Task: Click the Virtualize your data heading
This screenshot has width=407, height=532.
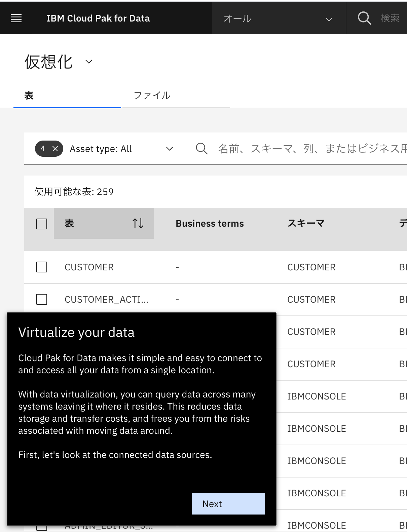Action: (x=76, y=332)
